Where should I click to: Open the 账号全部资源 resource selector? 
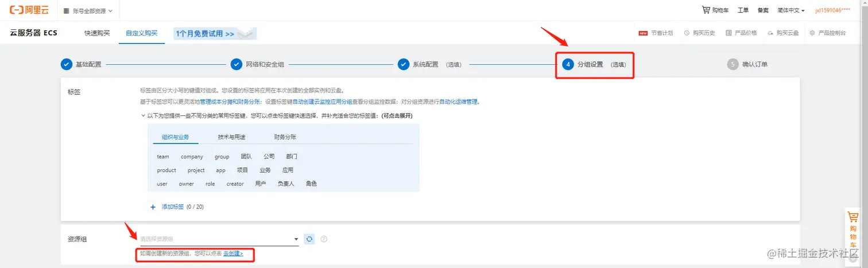click(x=88, y=11)
